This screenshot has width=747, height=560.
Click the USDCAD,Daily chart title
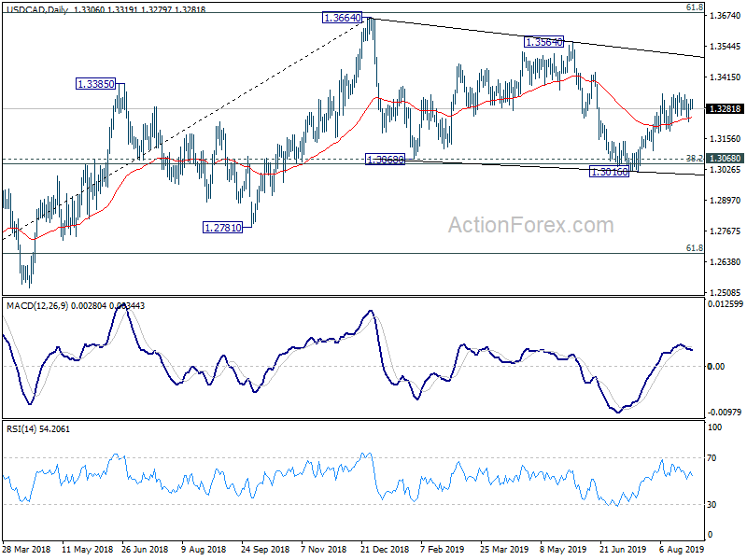click(37, 9)
